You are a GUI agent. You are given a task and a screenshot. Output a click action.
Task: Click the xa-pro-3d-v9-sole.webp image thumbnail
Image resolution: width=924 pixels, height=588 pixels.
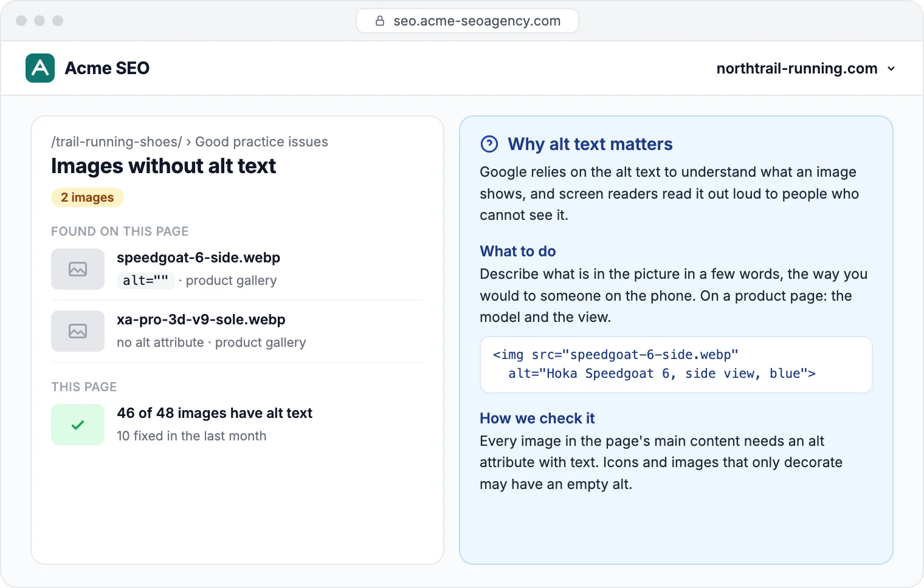click(x=78, y=331)
